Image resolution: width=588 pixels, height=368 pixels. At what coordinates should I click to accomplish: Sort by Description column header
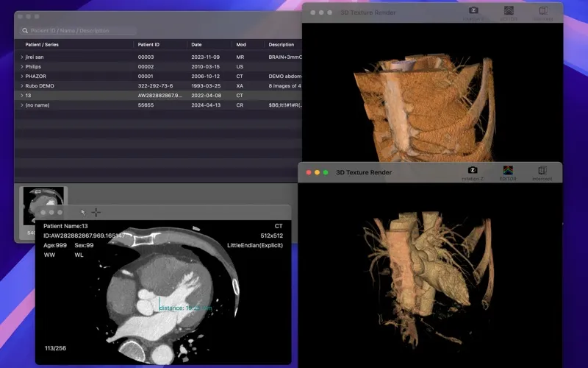click(x=282, y=44)
